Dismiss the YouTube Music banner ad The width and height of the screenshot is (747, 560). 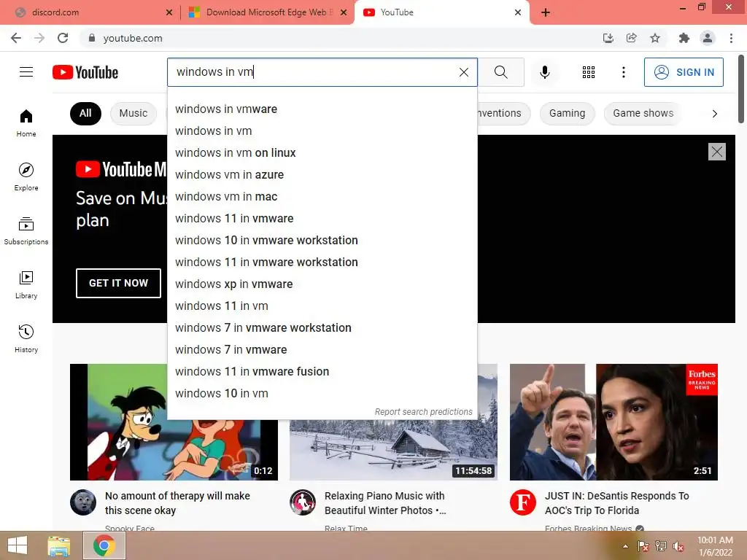point(716,152)
